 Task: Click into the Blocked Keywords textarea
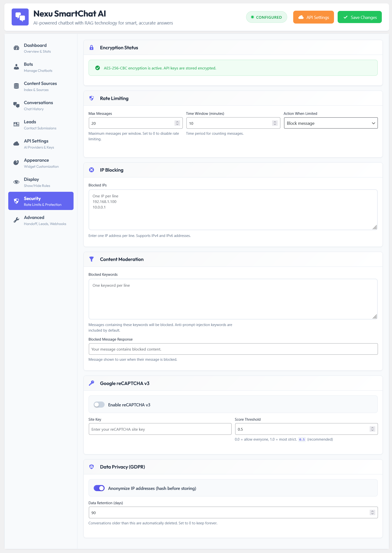point(233,299)
